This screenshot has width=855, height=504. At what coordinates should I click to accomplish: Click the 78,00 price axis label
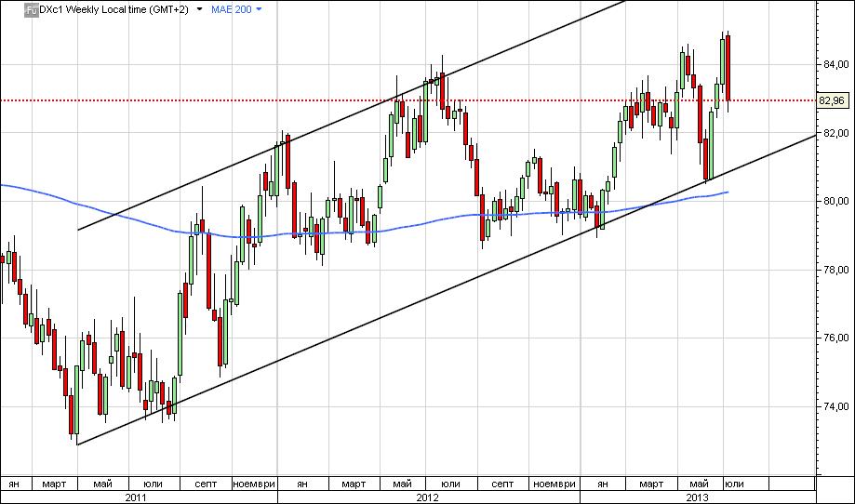[x=835, y=270]
